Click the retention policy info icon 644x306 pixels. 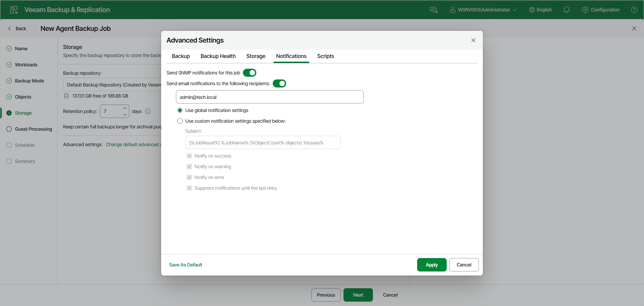click(148, 111)
